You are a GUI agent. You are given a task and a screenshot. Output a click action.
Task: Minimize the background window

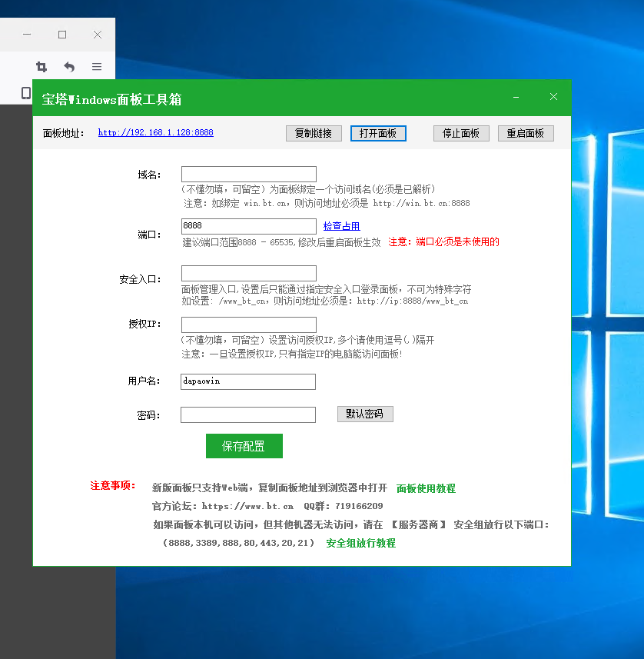pos(27,35)
